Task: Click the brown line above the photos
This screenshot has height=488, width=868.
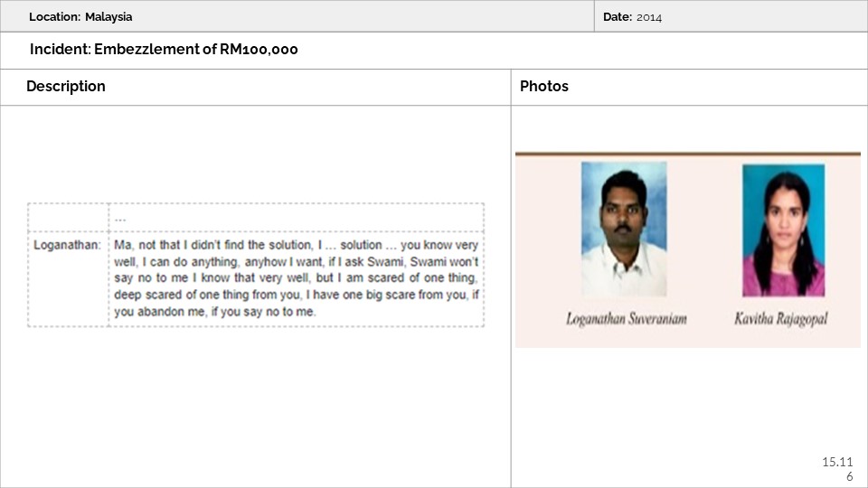Action: [687, 154]
